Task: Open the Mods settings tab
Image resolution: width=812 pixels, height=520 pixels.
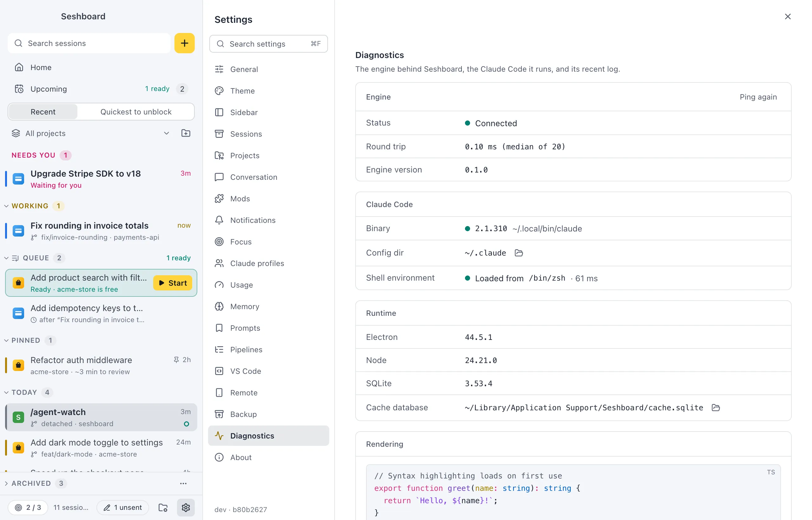Action: click(269, 198)
